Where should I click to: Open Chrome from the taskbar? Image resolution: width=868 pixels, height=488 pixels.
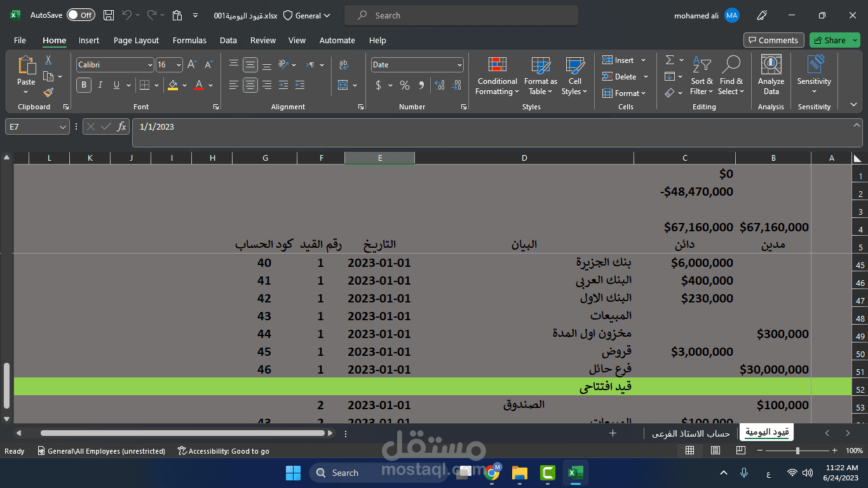pos(491,473)
